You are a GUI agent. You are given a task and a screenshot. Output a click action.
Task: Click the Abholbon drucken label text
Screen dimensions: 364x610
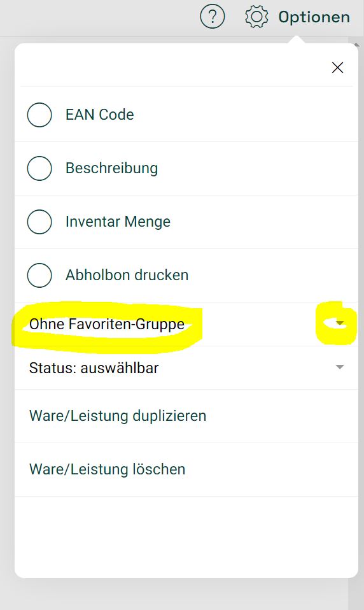127,275
